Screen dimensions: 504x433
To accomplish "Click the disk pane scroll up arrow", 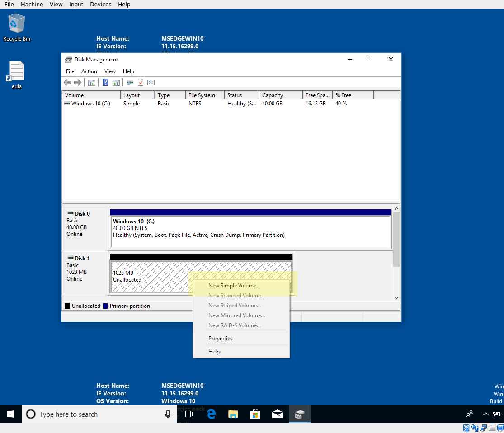I will 396,209.
